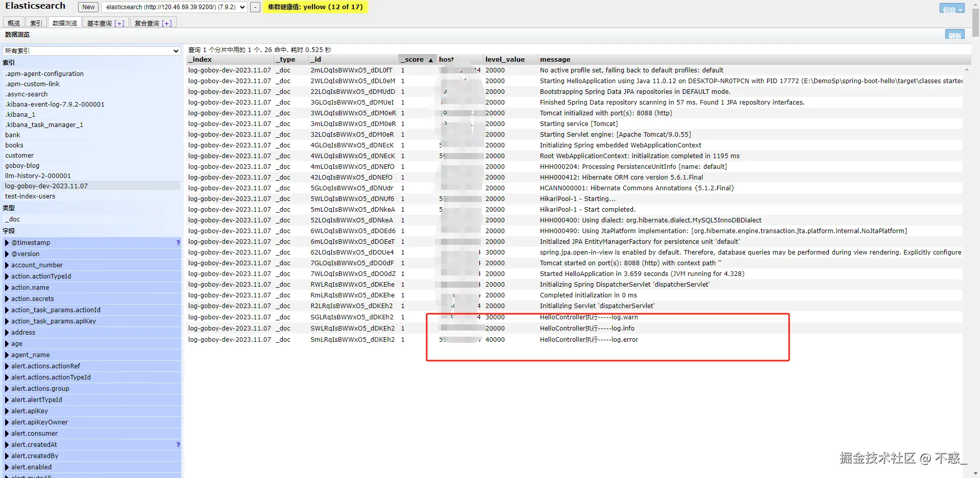Viewport: 980px width, 478px height.
Task: Expand the account_number field
Action: tap(7, 265)
